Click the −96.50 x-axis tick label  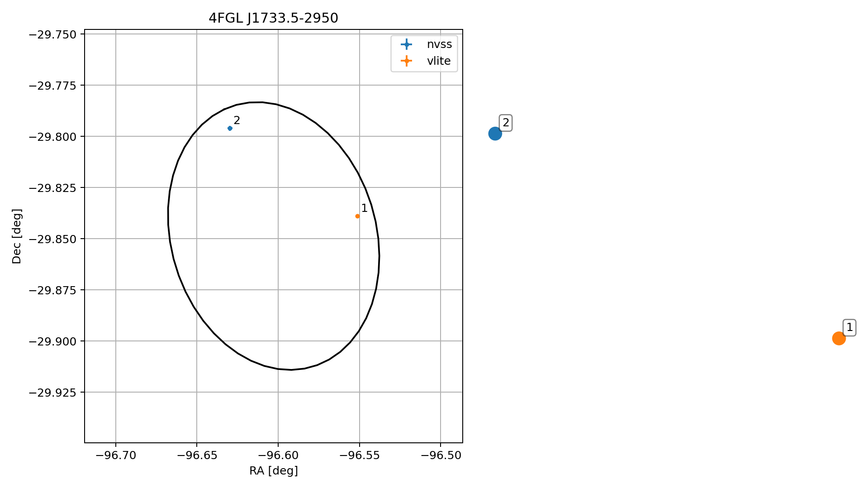coord(441,455)
